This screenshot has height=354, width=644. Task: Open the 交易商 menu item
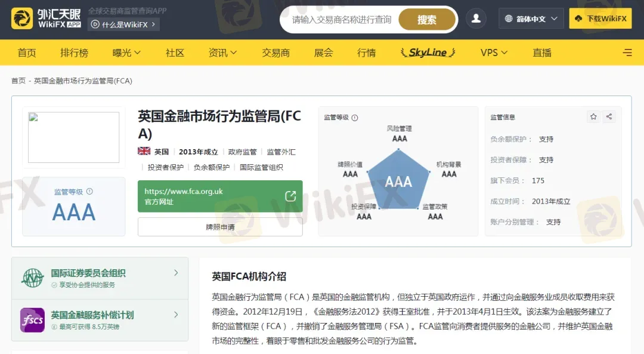[x=275, y=53]
